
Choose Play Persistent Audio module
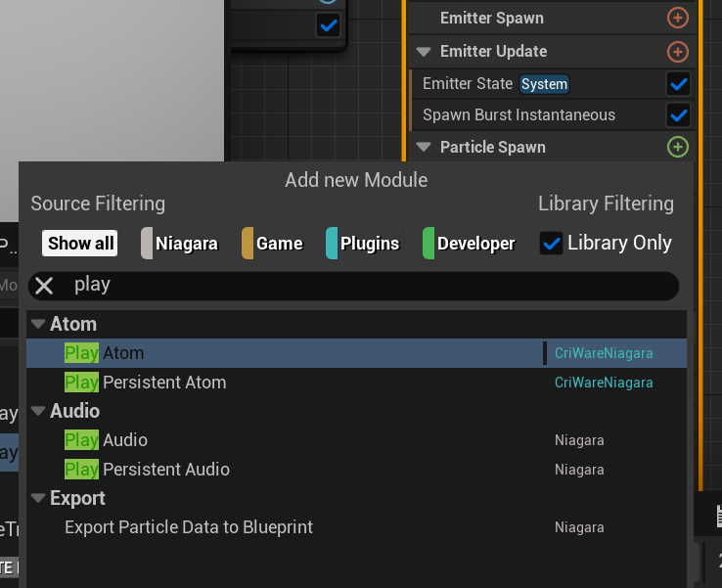(x=147, y=470)
